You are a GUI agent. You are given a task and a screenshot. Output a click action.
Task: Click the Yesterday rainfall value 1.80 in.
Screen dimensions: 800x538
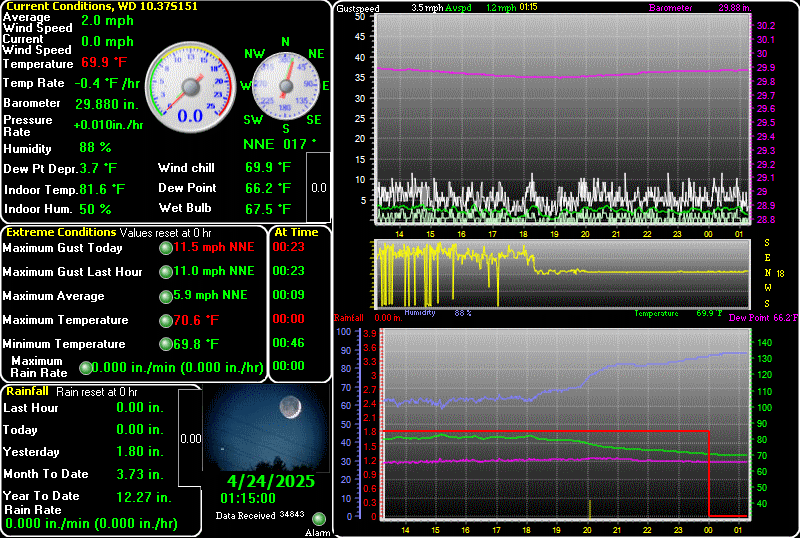tap(140, 451)
